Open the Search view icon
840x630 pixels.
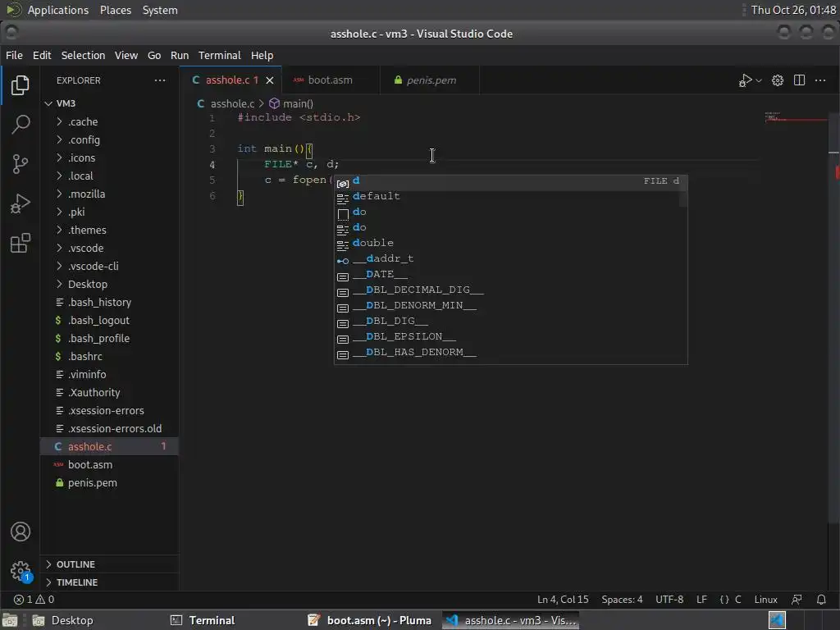(21, 125)
